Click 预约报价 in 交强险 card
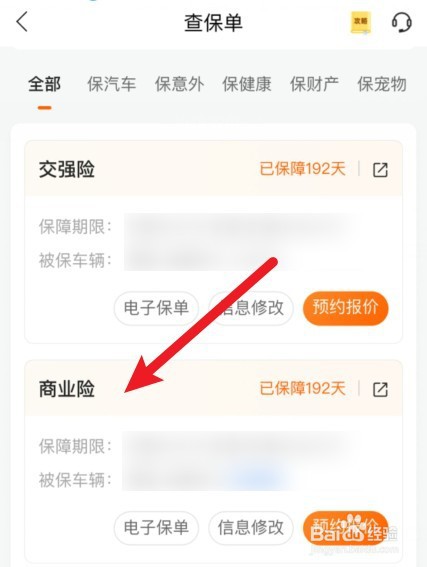The height and width of the screenshot is (567, 427). (x=345, y=308)
